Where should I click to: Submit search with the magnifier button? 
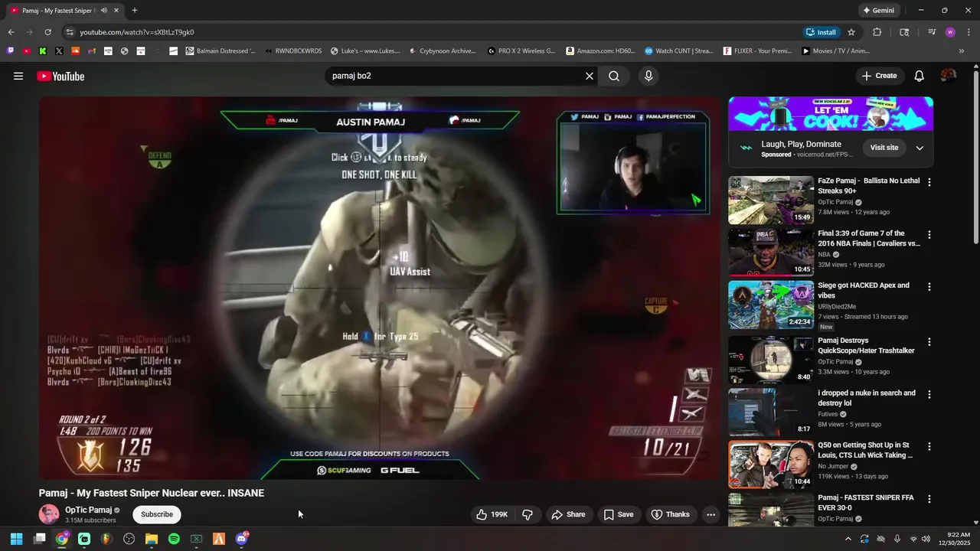tap(614, 76)
